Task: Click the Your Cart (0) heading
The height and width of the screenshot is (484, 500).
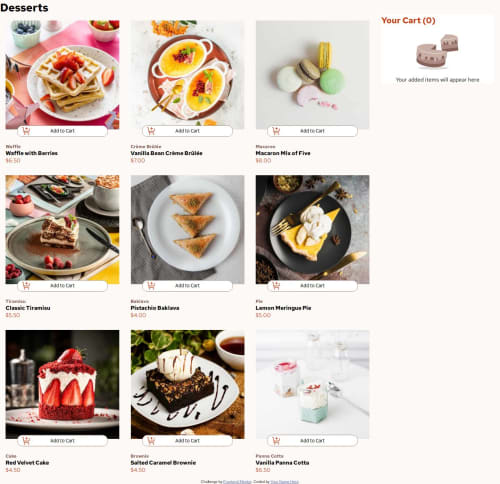Action: point(408,20)
